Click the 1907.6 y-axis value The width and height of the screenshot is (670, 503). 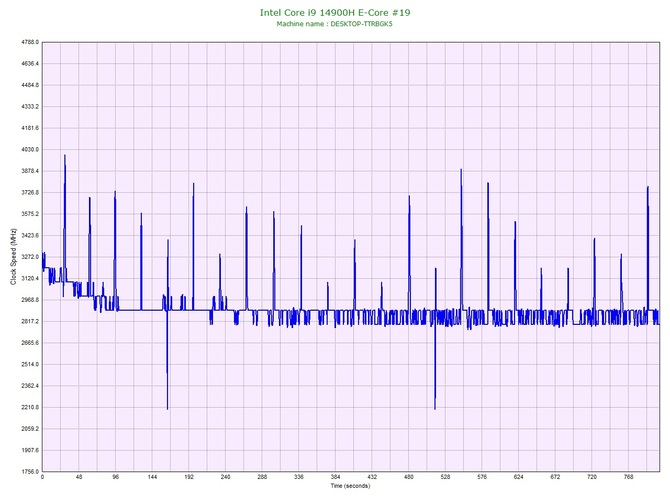click(30, 450)
